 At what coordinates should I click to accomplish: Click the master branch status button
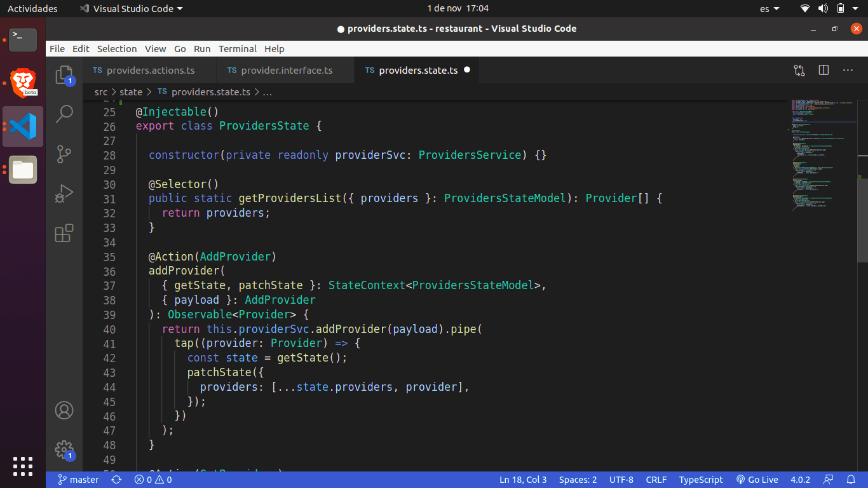[78, 480]
